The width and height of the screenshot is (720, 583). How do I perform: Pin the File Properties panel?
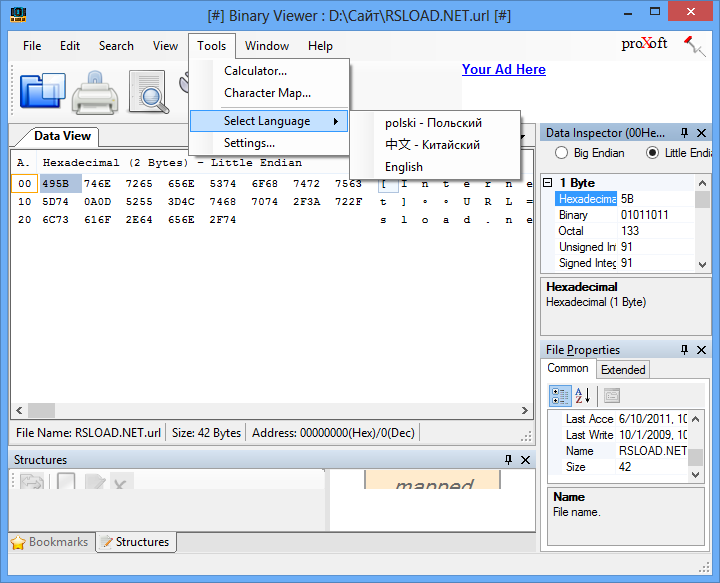(x=684, y=350)
